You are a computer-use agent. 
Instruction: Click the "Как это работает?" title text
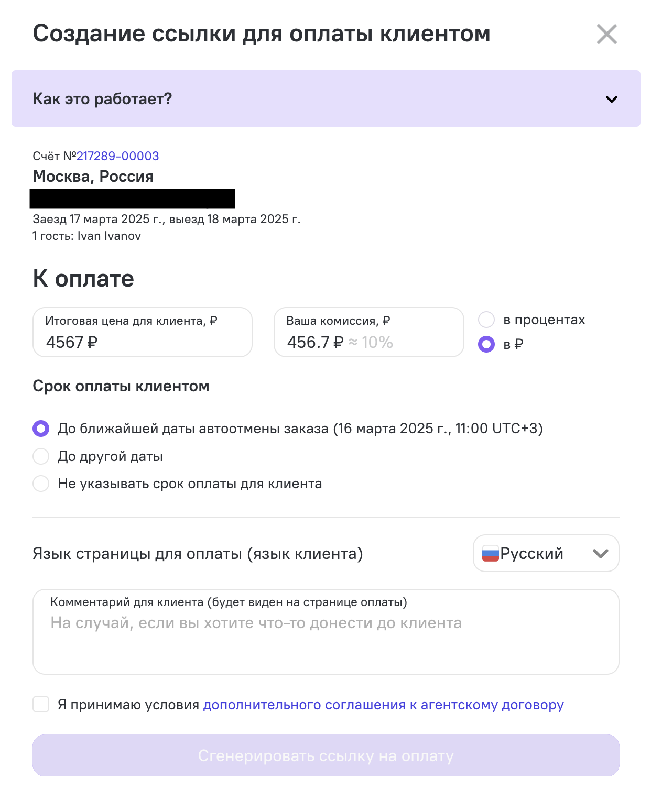(102, 99)
